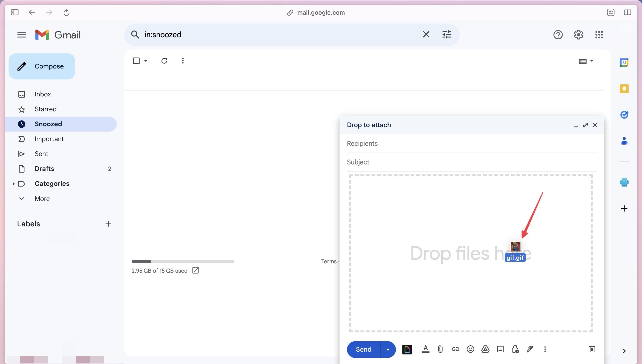Go to Inbox folder

61,94
